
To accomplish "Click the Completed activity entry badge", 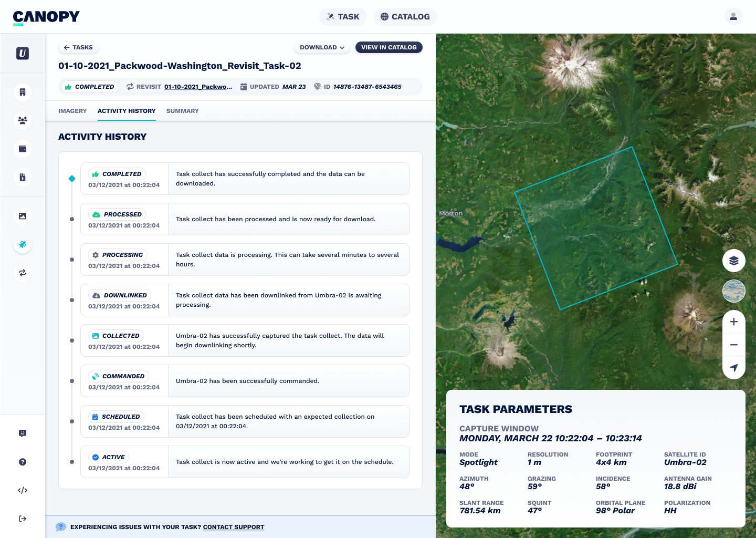I will (x=117, y=174).
